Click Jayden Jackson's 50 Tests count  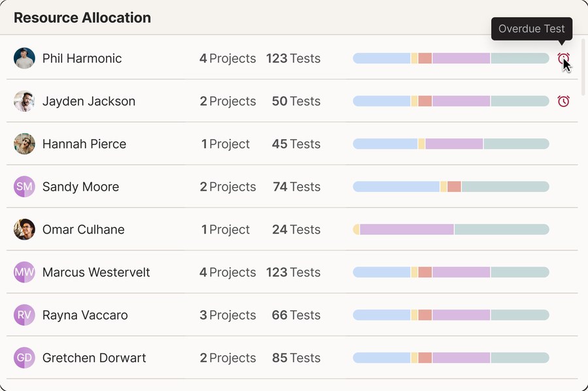tap(296, 101)
